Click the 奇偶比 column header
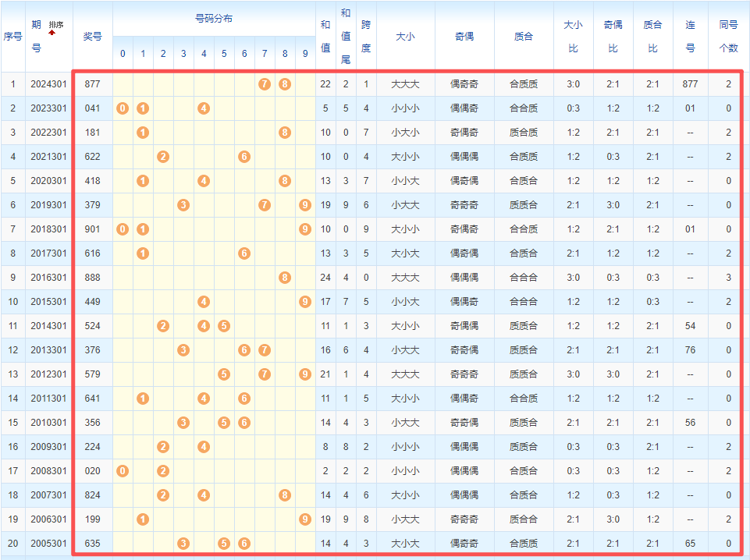The image size is (750, 560). point(613,37)
